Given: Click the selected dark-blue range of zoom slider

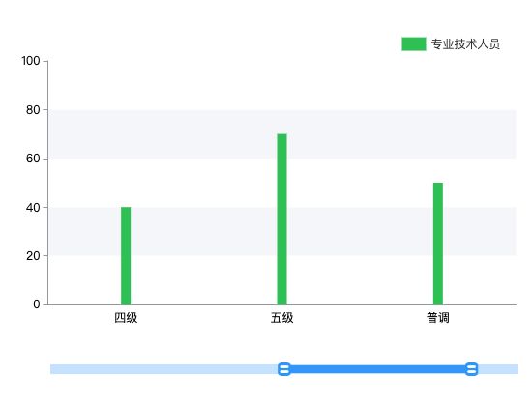Looking at the screenshot, I should (x=377, y=369).
